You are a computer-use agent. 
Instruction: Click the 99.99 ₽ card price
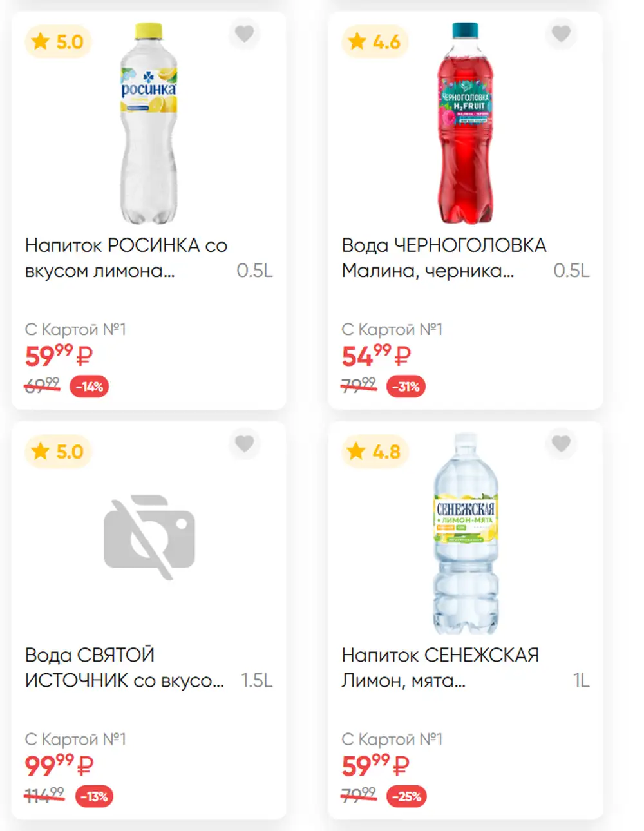coord(59,765)
